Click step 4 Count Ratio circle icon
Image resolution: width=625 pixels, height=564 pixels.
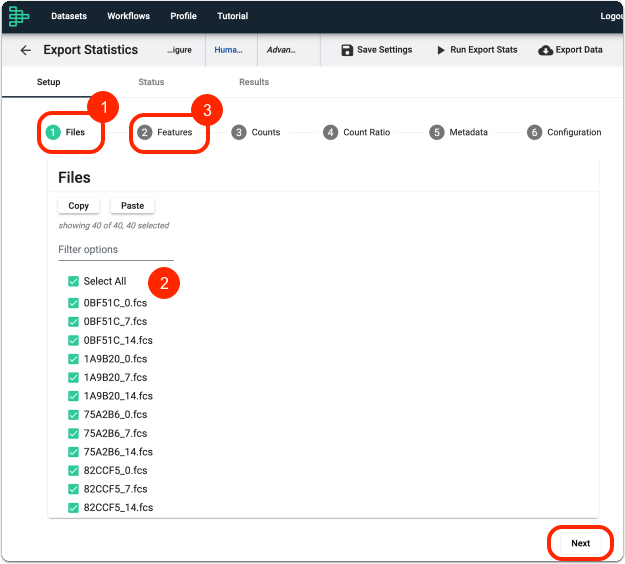coord(330,132)
